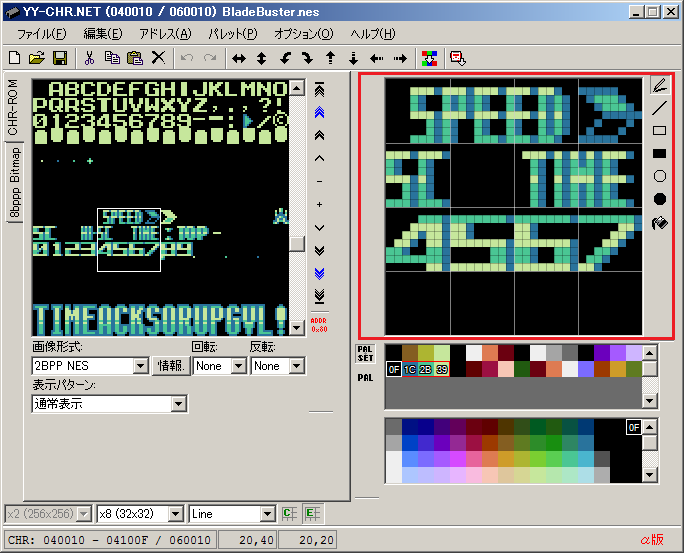Select the filled Ellipse tool
Viewport: 684px width, 553px height.
pos(660,199)
